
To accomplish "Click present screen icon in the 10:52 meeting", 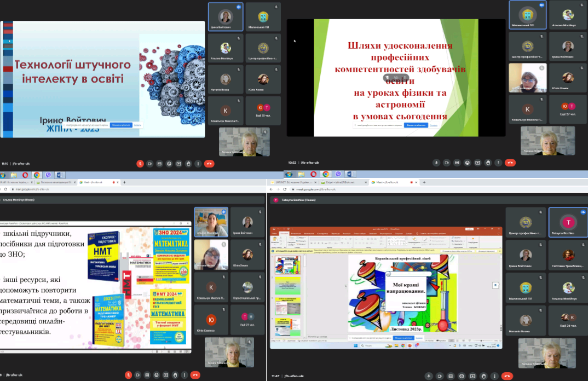I will [x=477, y=163].
